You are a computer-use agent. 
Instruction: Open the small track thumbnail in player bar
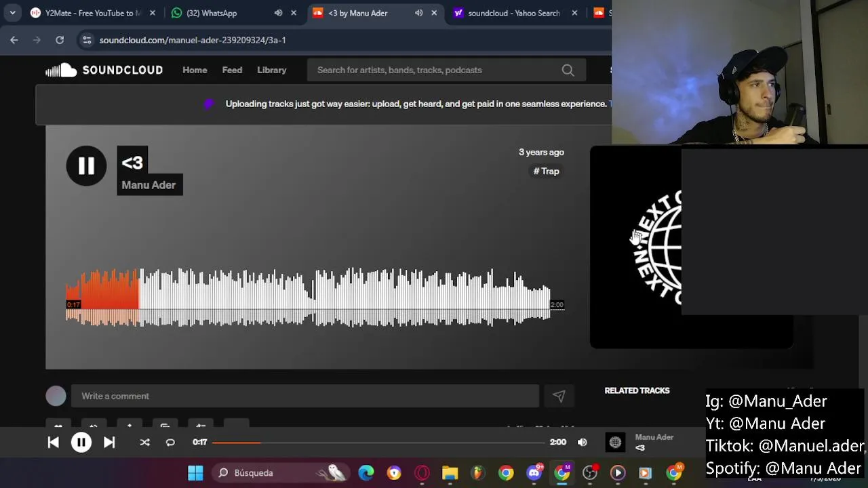point(615,443)
